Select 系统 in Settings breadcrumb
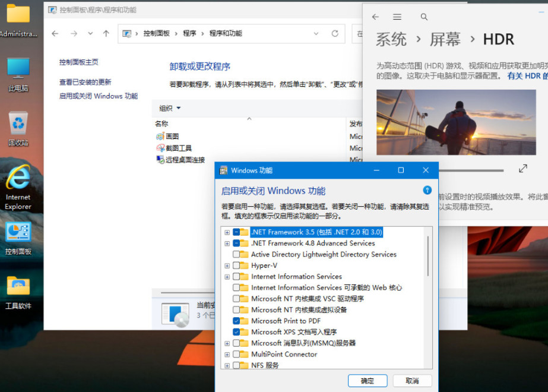 click(x=392, y=40)
